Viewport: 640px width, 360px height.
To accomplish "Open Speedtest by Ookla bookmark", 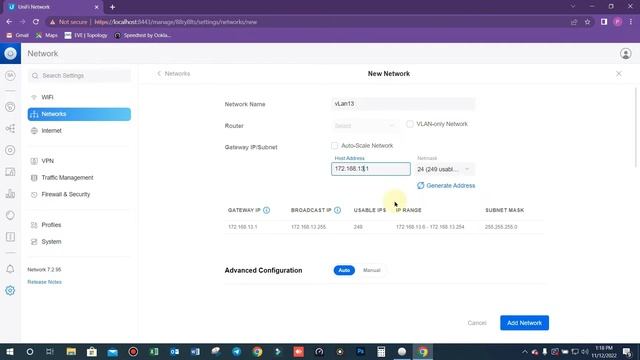I will (142, 36).
